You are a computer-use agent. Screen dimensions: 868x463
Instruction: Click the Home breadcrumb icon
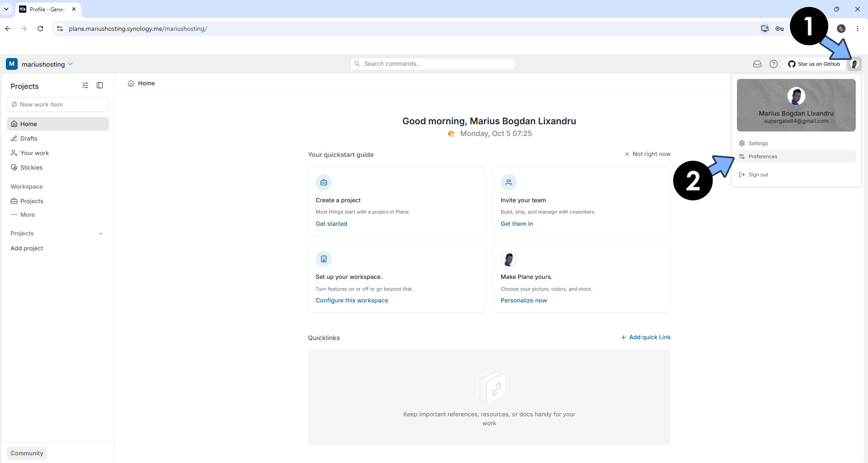(131, 83)
